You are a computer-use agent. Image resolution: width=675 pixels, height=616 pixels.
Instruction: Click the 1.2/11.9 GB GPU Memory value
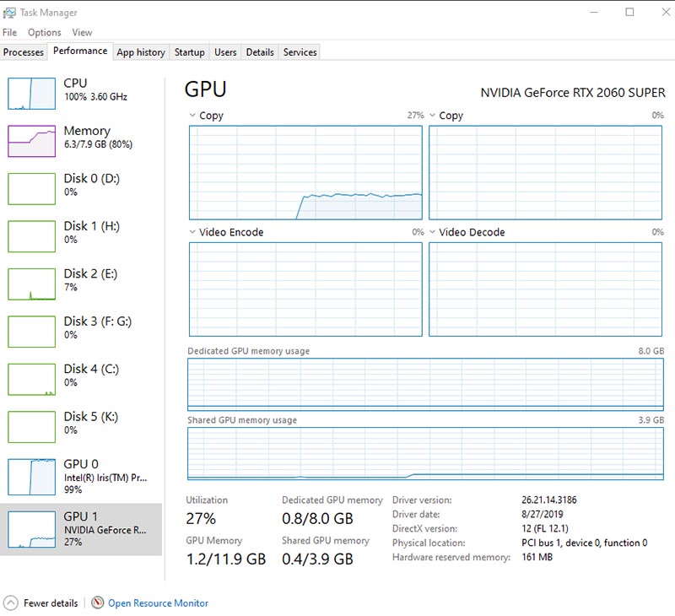pos(226,559)
